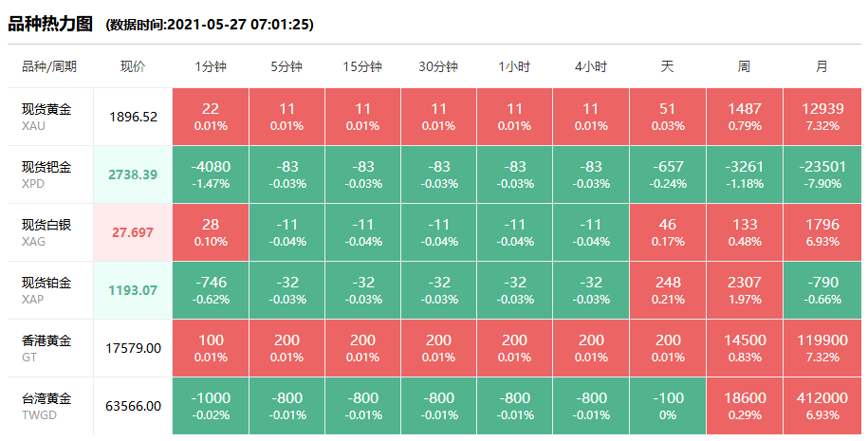Click the highlighted 2738.39 price cell
This screenshot has width=868, height=441.
(x=133, y=175)
